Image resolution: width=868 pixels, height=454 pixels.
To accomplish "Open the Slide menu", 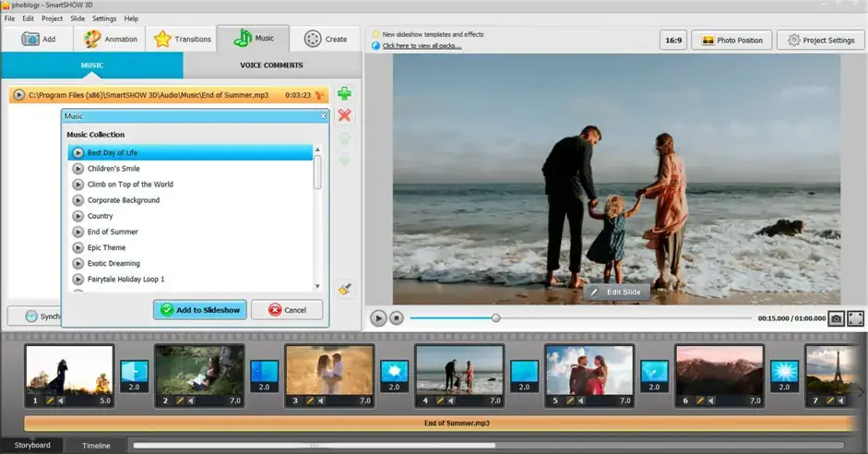I will pos(77,18).
